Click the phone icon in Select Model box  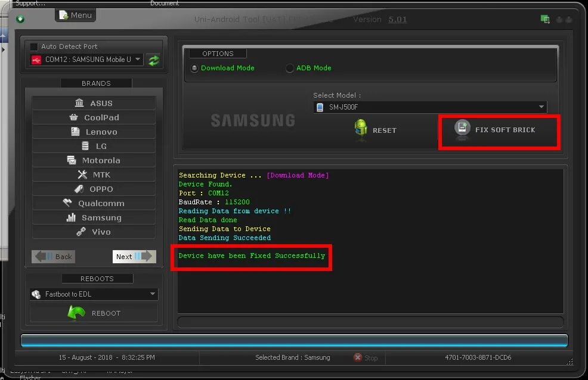click(x=320, y=107)
